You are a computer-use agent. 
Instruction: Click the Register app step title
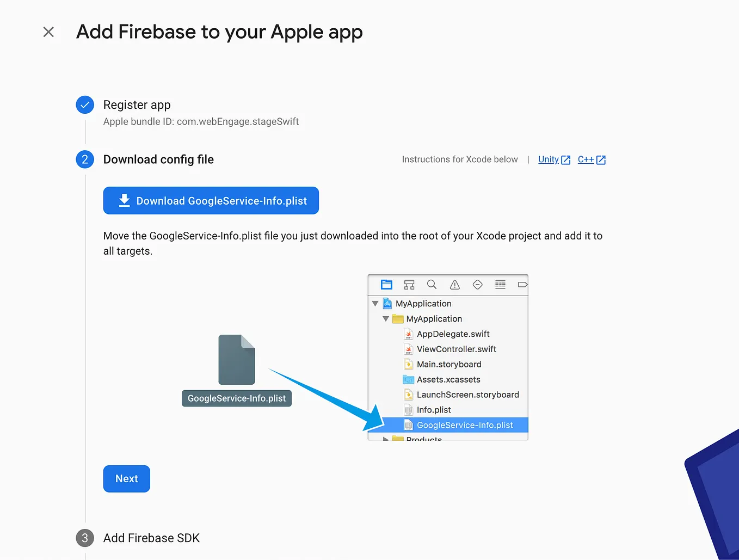coord(137,104)
